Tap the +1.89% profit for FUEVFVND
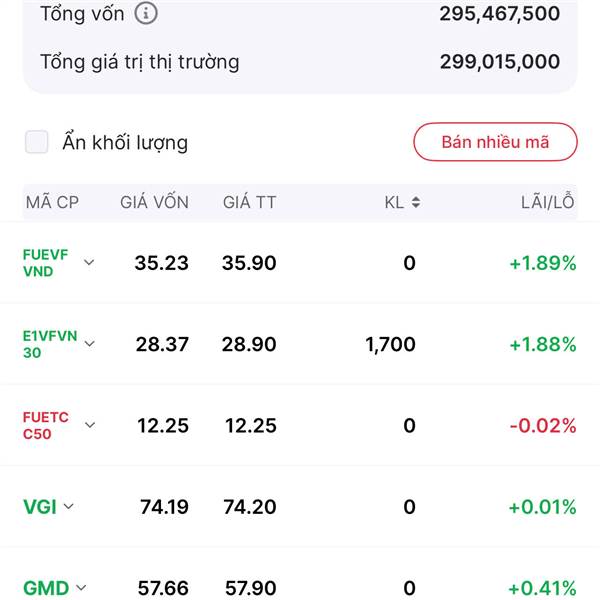600x600 pixels. pos(543,263)
